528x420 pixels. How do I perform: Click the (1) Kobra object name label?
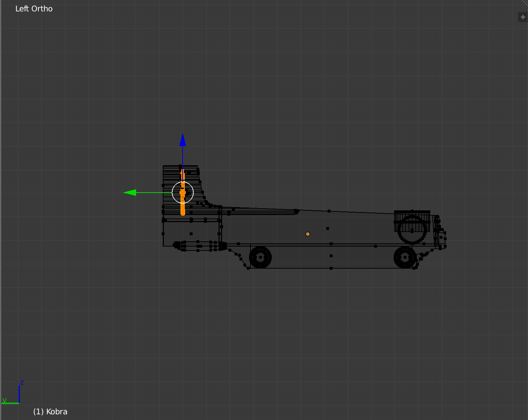pos(50,411)
